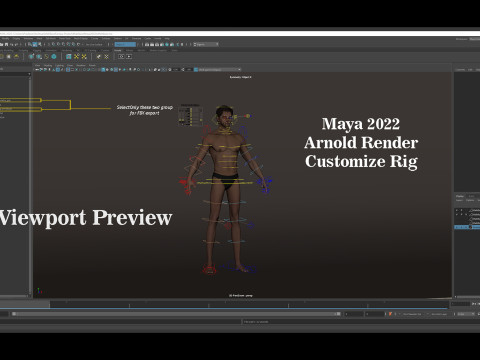
Task: Open the viewport Show menu
Action: (x=70, y=65)
